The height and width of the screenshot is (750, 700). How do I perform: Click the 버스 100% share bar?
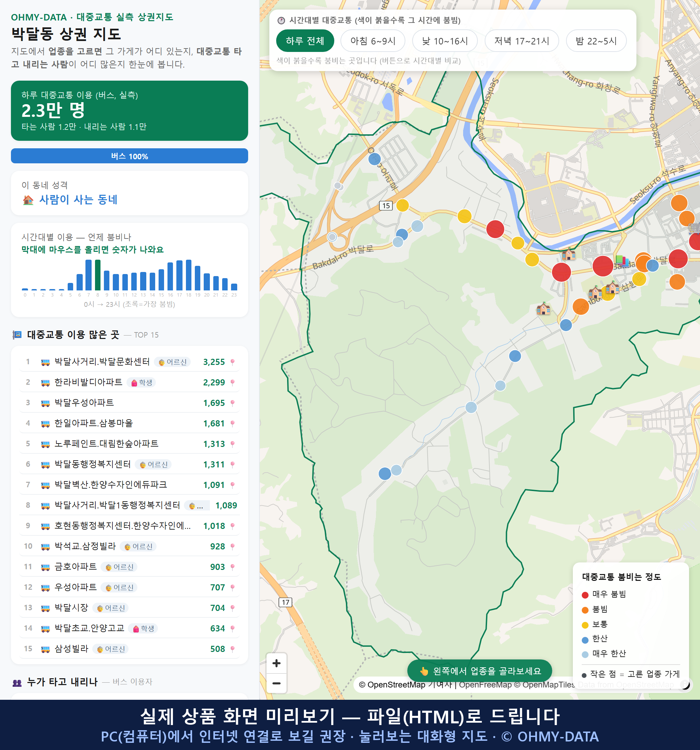pos(130,156)
